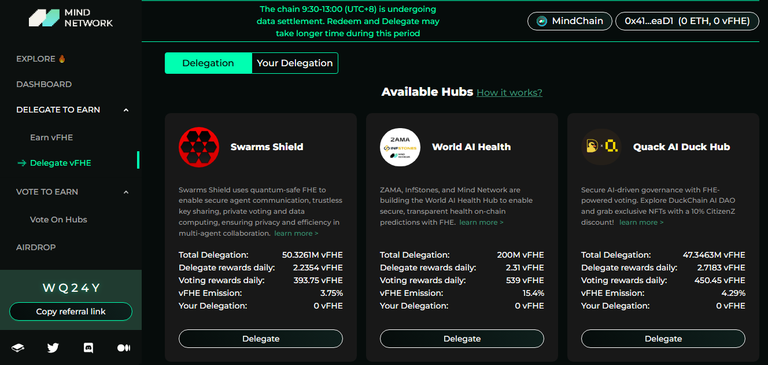
Task: Click the Available Hubs heading
Action: point(427,92)
